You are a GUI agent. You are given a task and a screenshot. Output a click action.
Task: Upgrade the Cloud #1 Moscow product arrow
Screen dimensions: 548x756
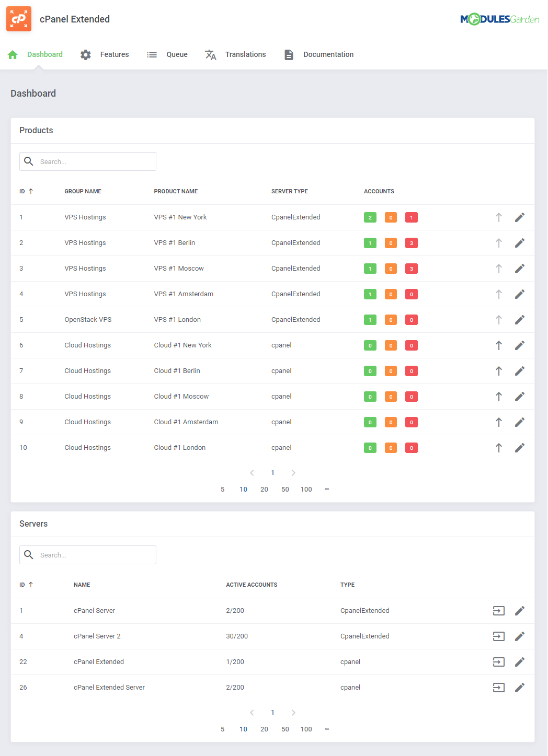click(499, 397)
